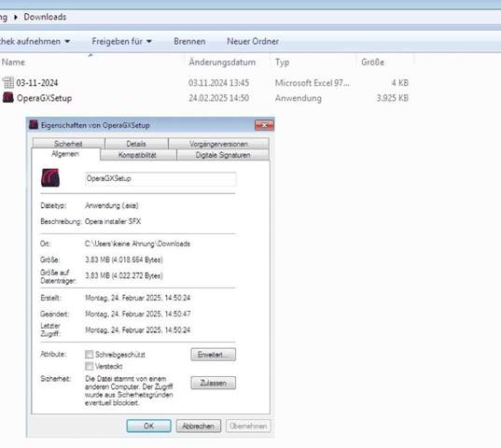Click the OperaGXSetup file name field
This screenshot has width=501, height=448.
click(x=160, y=178)
